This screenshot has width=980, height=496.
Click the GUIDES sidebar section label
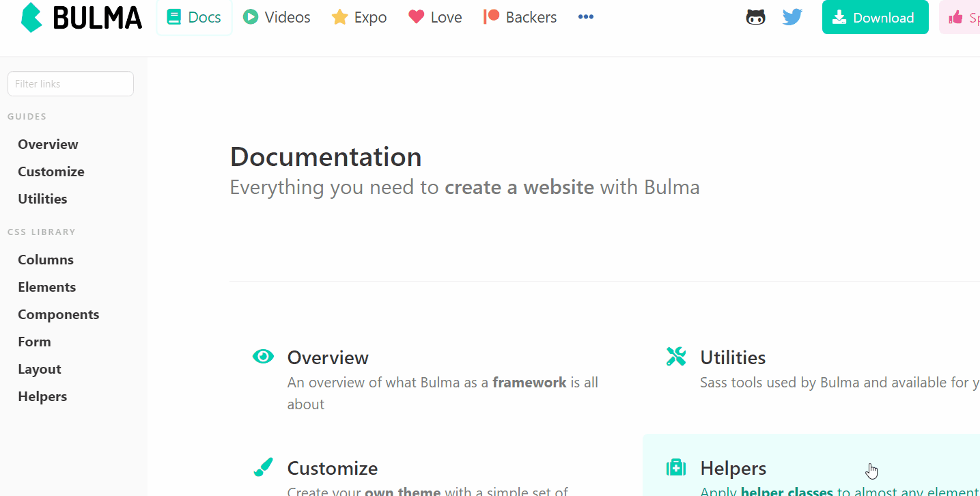pyautogui.click(x=27, y=117)
